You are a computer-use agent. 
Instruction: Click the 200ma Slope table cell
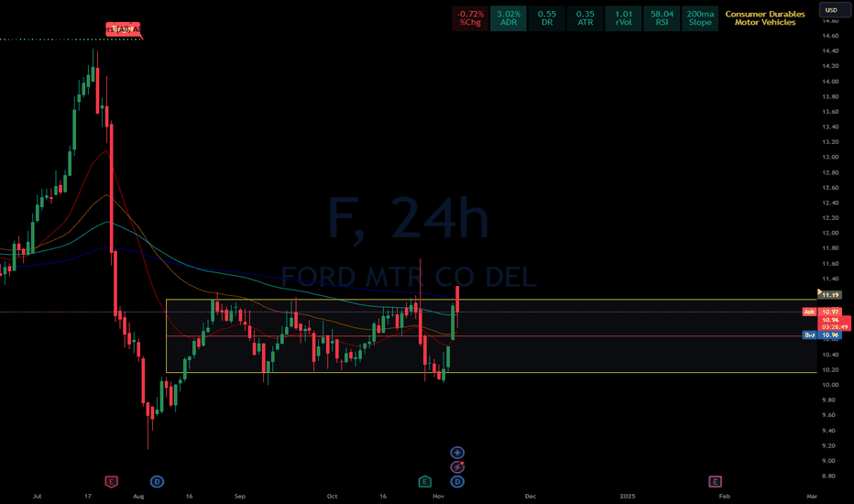pos(700,18)
